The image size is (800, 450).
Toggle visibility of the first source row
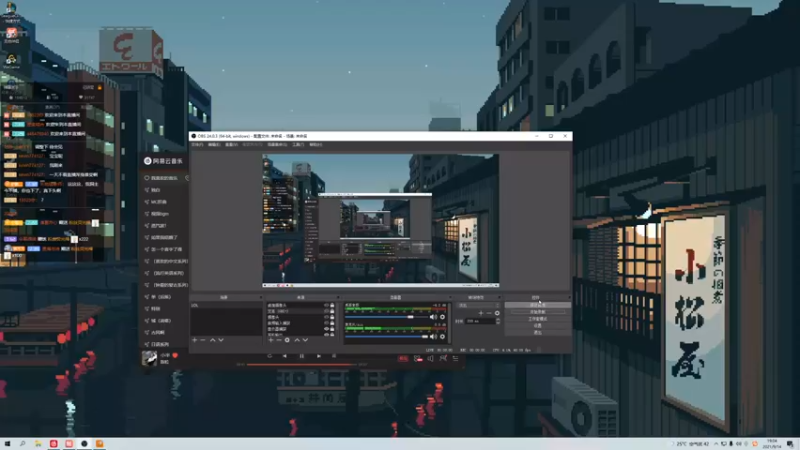pyautogui.click(x=327, y=306)
